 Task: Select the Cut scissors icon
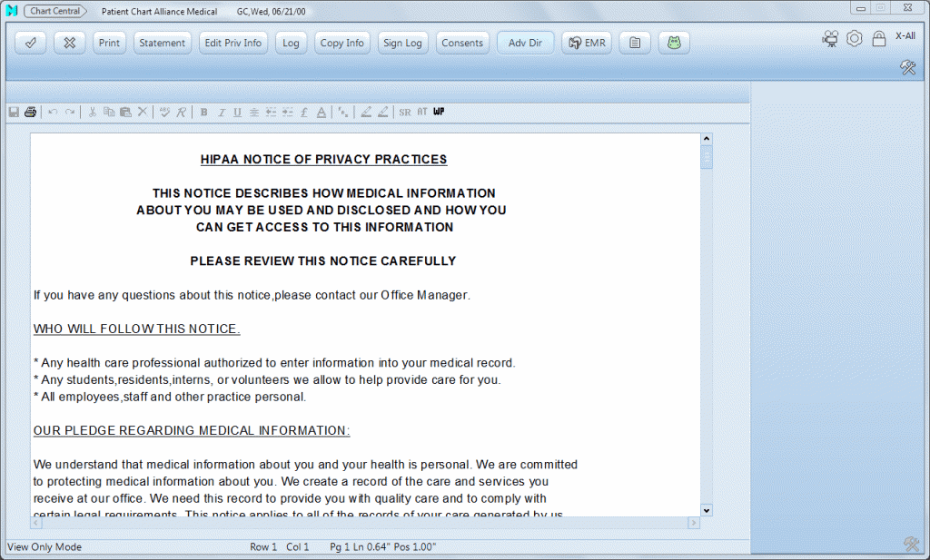92,112
